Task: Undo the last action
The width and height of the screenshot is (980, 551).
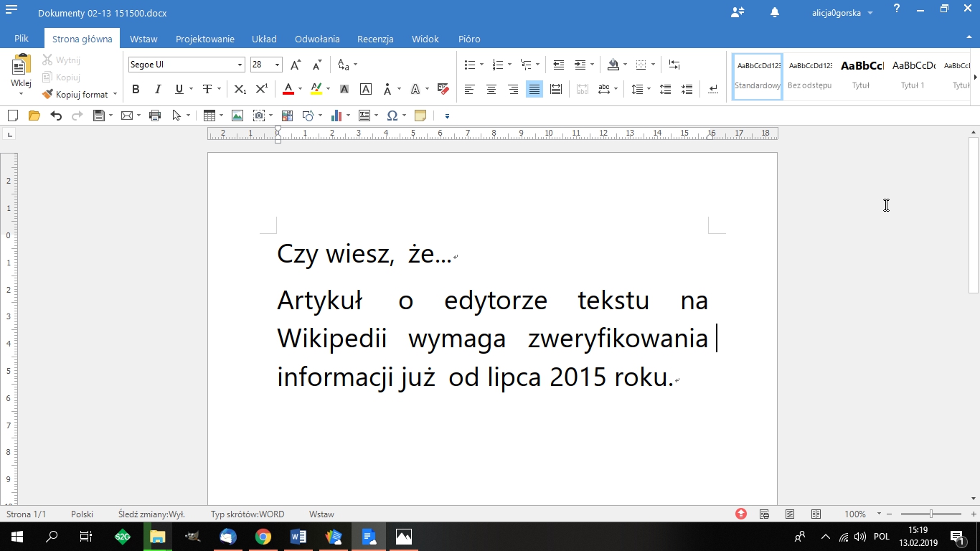Action: coord(57,115)
